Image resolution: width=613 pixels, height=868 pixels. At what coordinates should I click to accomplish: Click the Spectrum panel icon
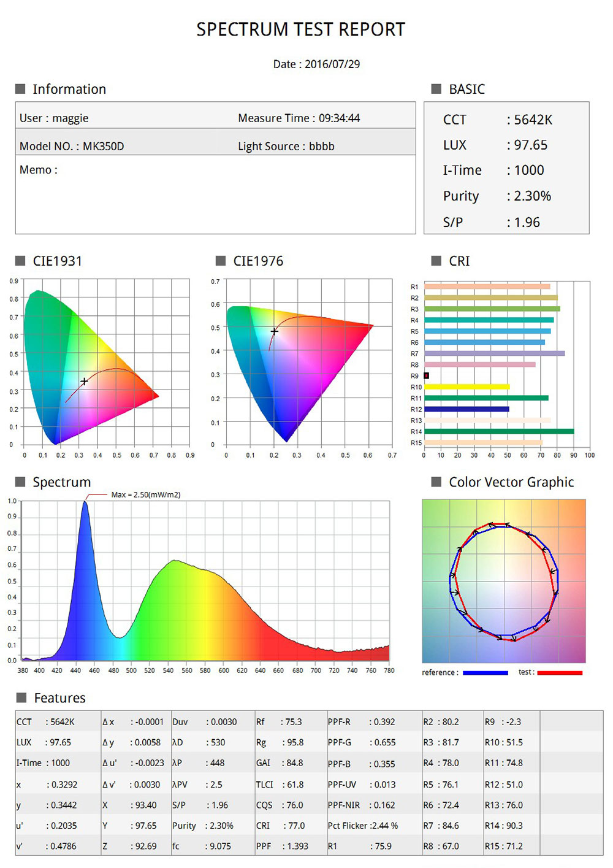point(20,483)
